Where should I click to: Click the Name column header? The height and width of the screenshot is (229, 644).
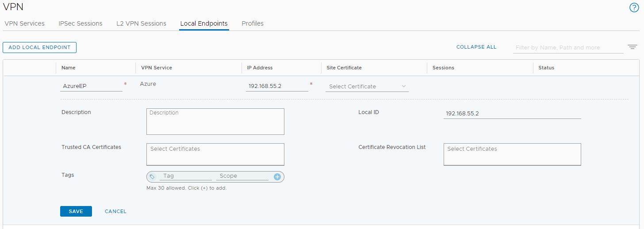69,68
